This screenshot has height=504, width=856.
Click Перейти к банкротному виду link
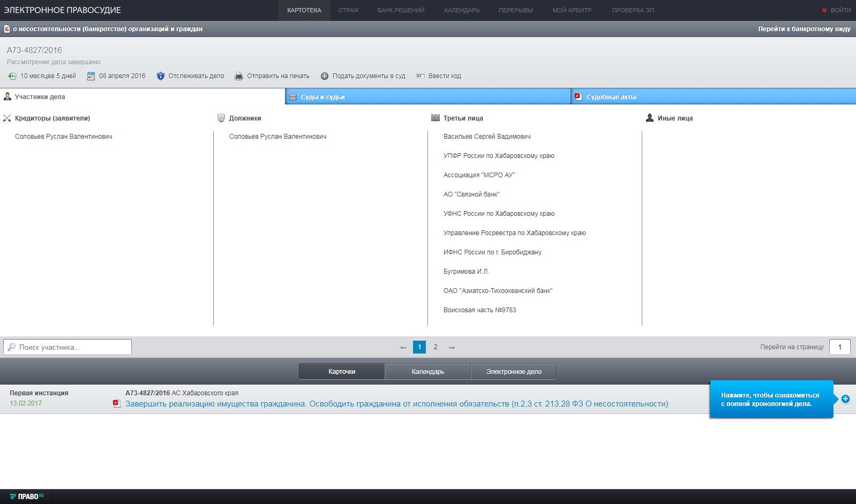804,29
